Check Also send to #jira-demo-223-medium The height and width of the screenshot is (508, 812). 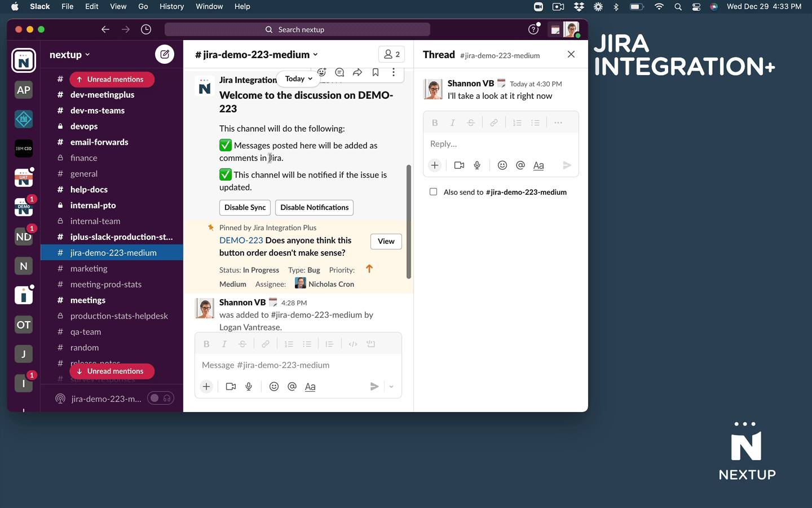(433, 192)
